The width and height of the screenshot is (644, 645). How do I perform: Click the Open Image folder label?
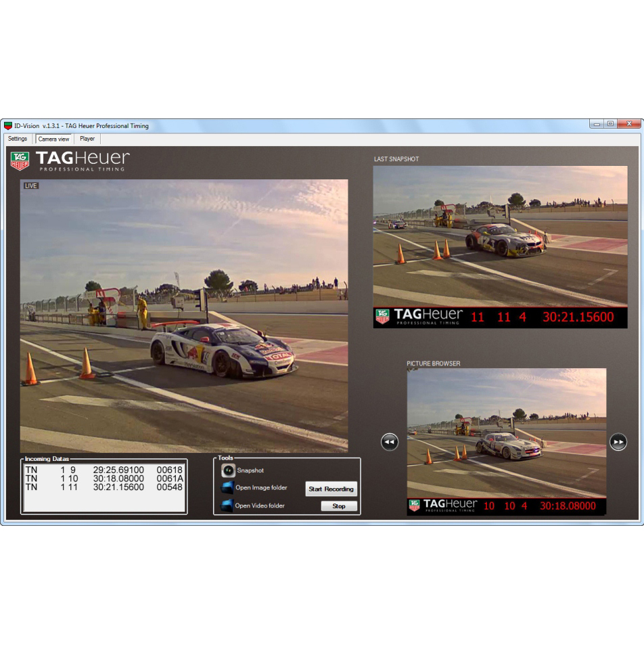pyautogui.click(x=261, y=487)
